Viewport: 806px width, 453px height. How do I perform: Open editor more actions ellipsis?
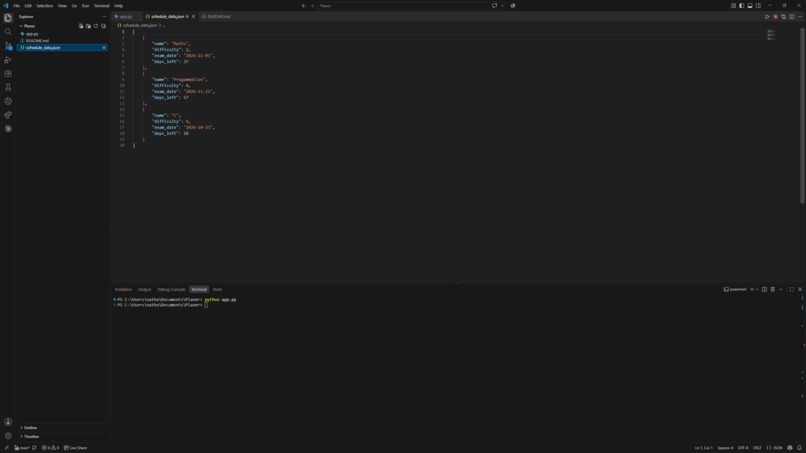[800, 16]
